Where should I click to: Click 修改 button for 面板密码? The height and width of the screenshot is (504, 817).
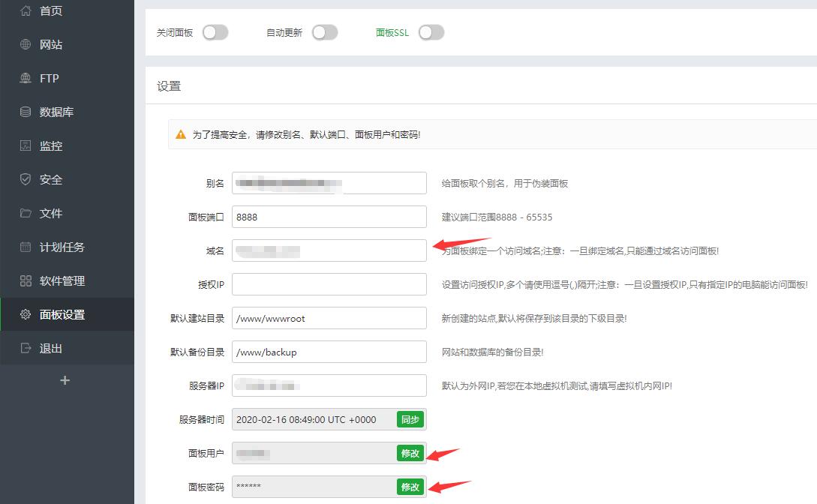tap(410, 487)
